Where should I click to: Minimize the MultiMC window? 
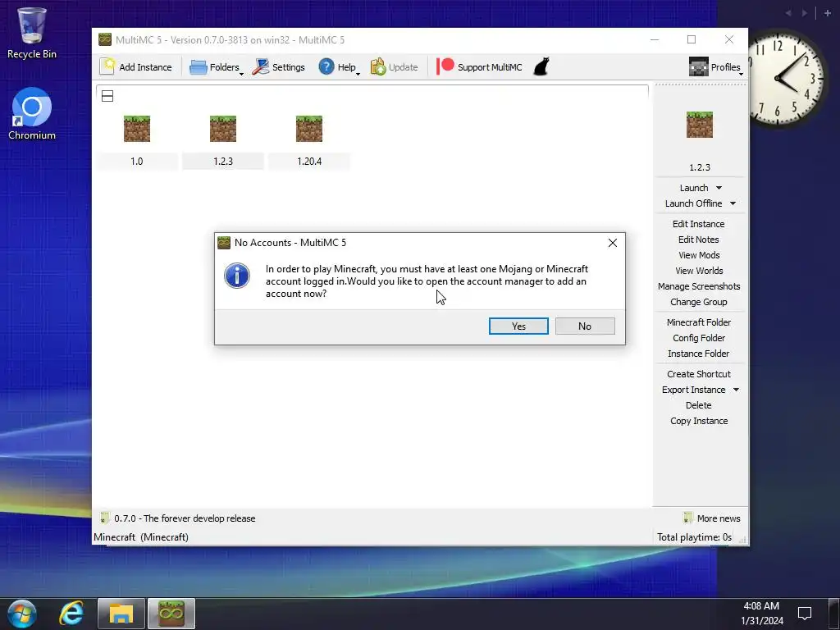click(x=655, y=39)
